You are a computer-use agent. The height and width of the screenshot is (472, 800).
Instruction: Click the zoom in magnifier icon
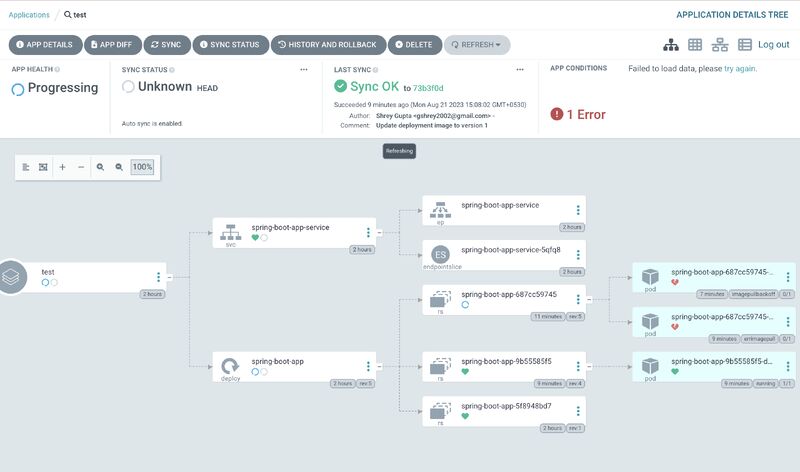point(101,167)
